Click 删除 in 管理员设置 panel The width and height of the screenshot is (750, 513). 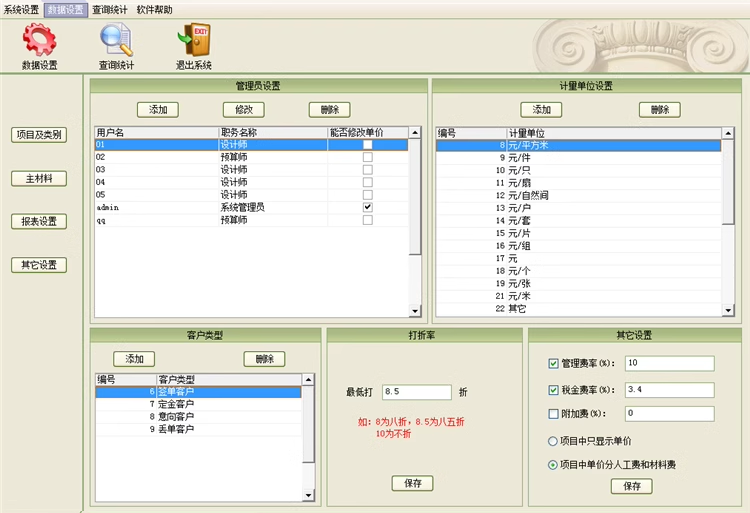point(330,109)
